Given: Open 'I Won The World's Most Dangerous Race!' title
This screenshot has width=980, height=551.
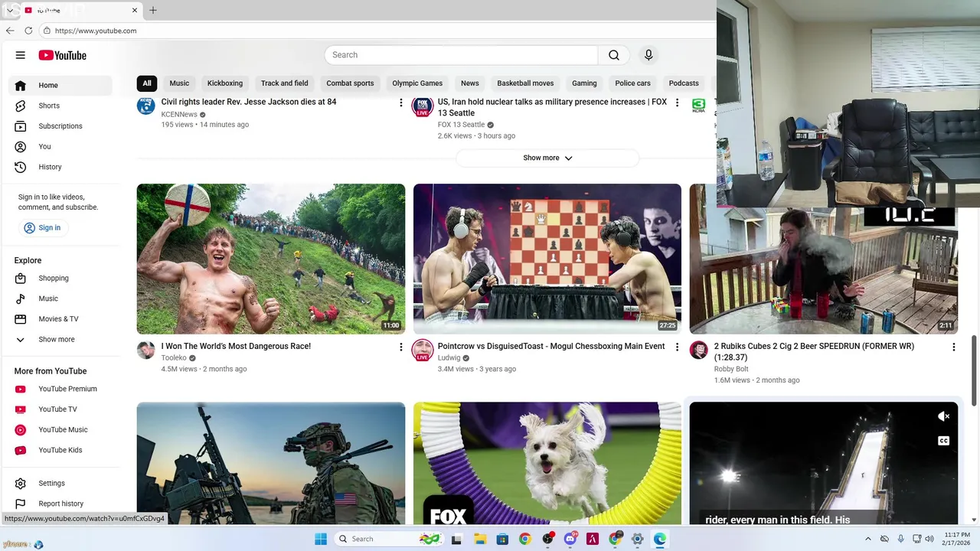Looking at the screenshot, I should click(x=236, y=346).
